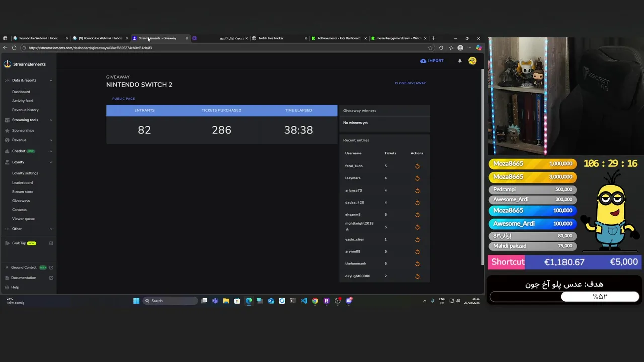
Task: Show hidden system tray icons
Action: click(424, 301)
